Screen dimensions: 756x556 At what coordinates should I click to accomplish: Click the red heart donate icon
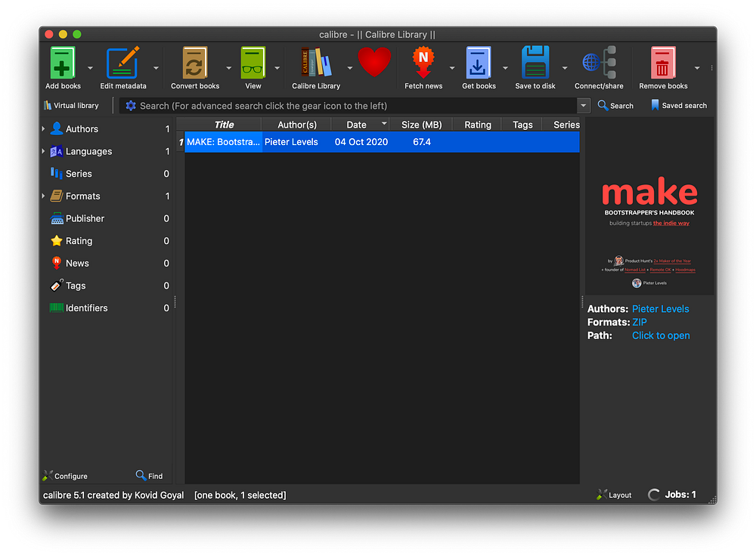(x=374, y=63)
